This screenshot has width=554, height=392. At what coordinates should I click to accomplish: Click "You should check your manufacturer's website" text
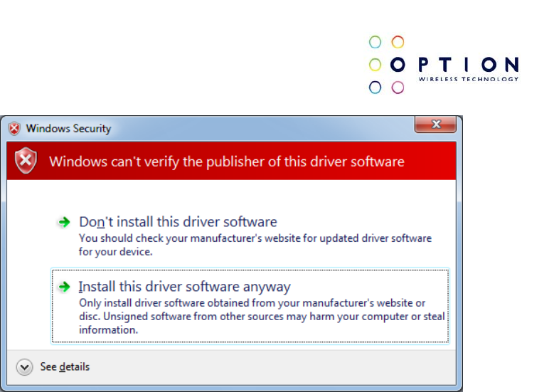click(x=255, y=245)
